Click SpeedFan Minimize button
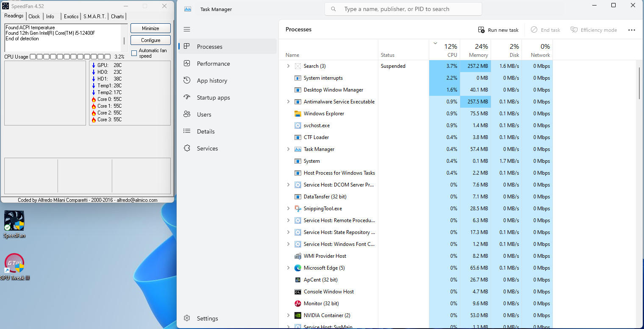Image resolution: width=644 pixels, height=329 pixels. click(150, 28)
